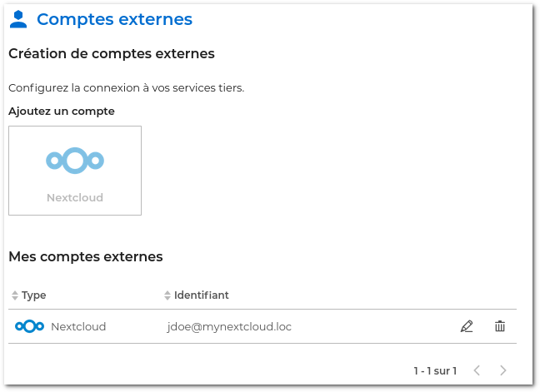
Task: Click the Ajoutez un compte label
Action: [x=62, y=111]
